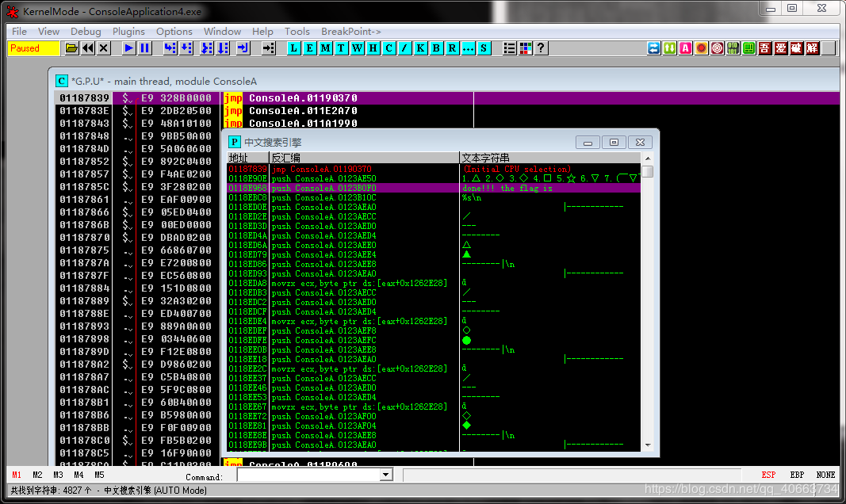
Task: Select the ESP stack option
Action: pos(768,475)
